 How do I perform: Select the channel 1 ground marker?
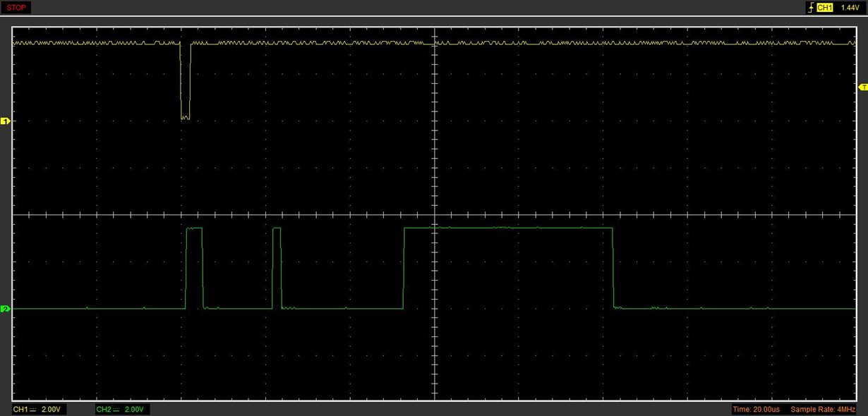click(x=5, y=121)
